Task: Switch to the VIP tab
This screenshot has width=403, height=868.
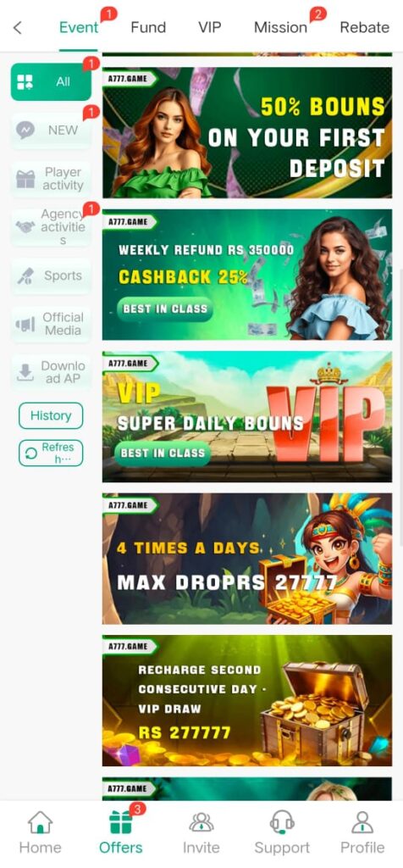Action: 209,27
